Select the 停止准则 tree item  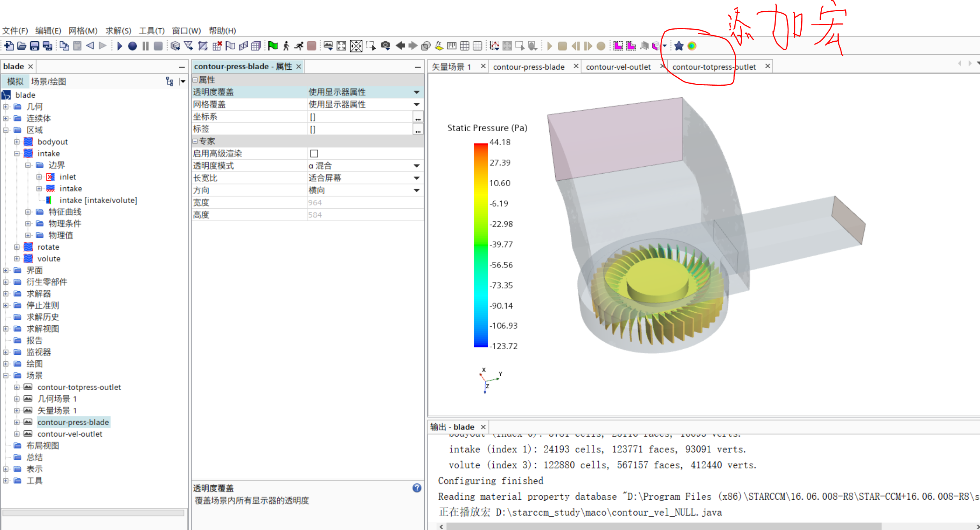click(x=43, y=305)
